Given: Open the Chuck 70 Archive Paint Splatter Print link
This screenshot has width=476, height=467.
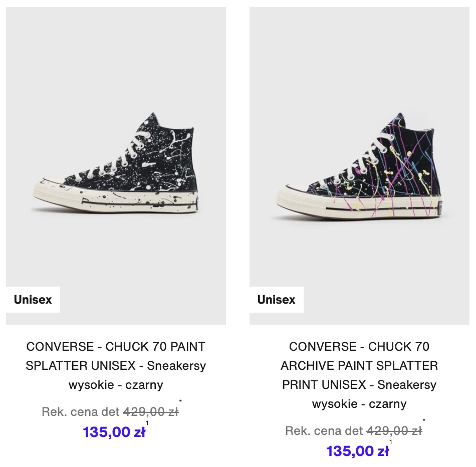Looking at the screenshot, I should click(x=359, y=375).
